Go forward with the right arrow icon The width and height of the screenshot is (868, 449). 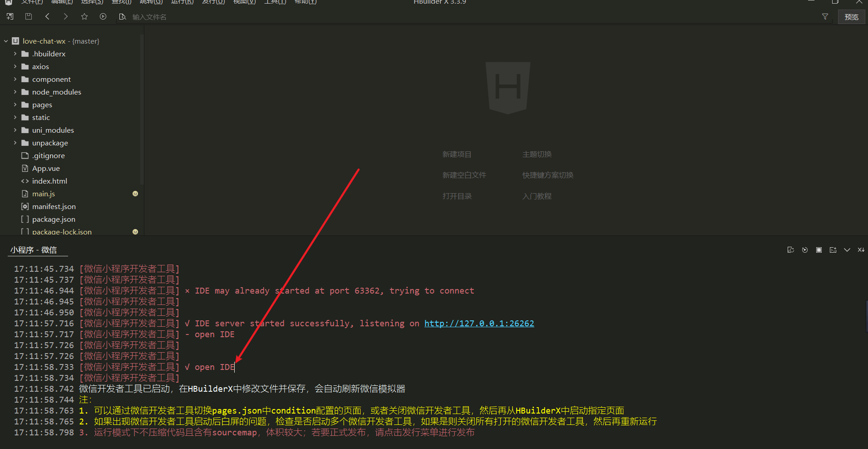pyautogui.click(x=66, y=16)
